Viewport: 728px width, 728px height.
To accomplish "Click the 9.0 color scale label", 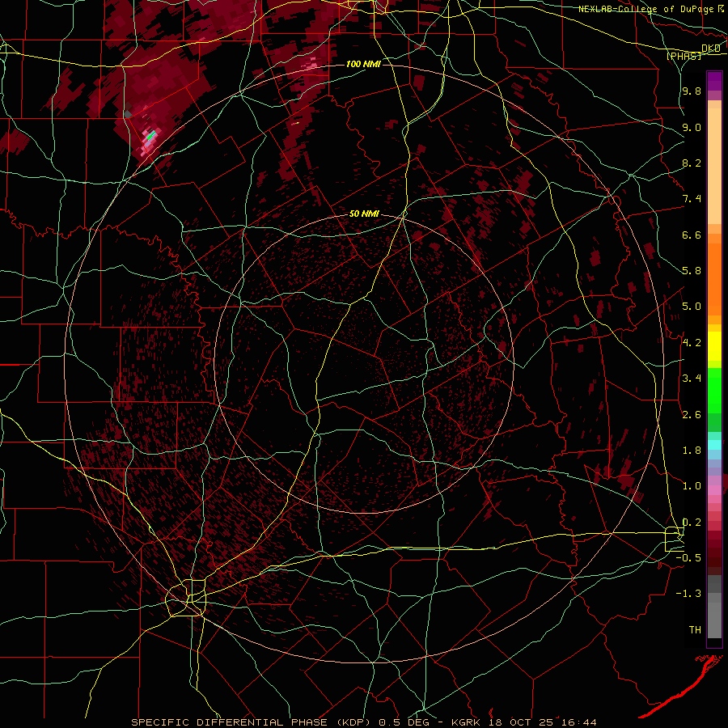I will tap(692, 127).
